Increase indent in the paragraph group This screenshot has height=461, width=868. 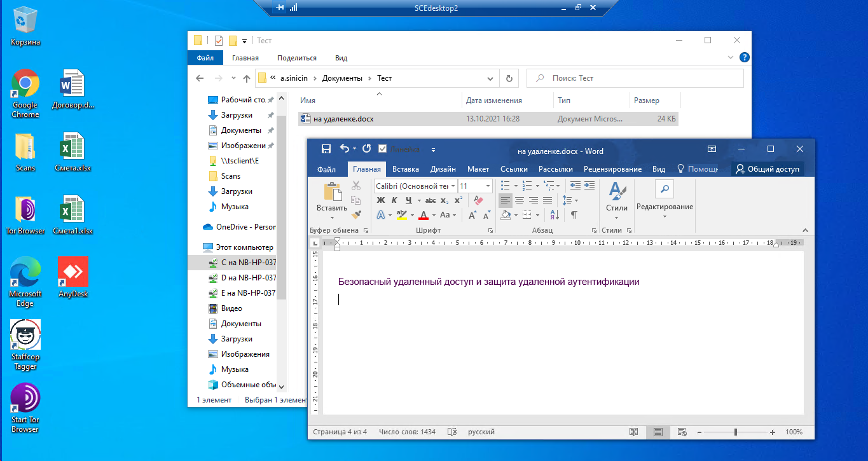coord(589,186)
